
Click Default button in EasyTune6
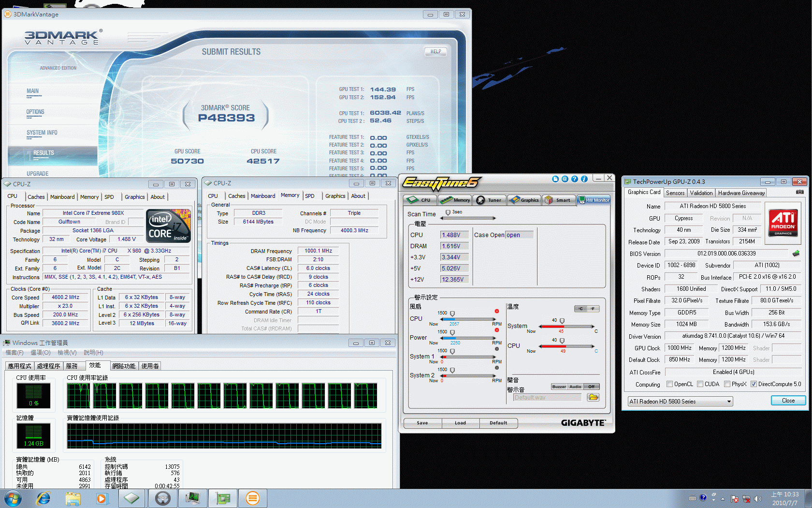click(498, 423)
